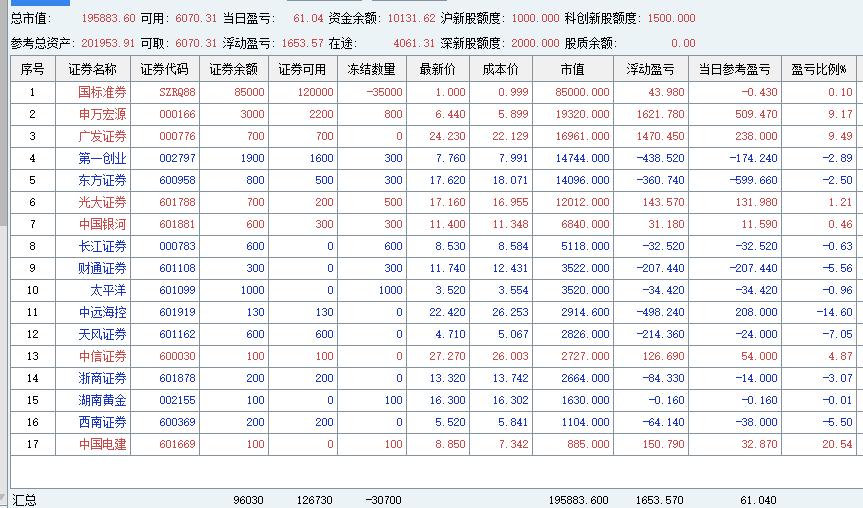Sort by 浮动盈亏 column header

pyautogui.click(x=651, y=69)
